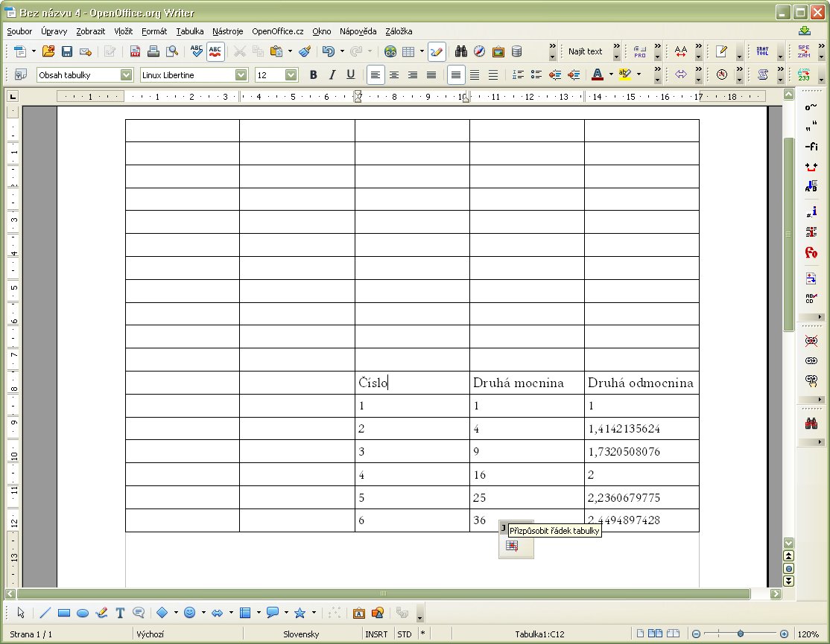Select the Rectangle tool in drawing toolbar
Screen dimensions: 830x644
tap(64, 613)
